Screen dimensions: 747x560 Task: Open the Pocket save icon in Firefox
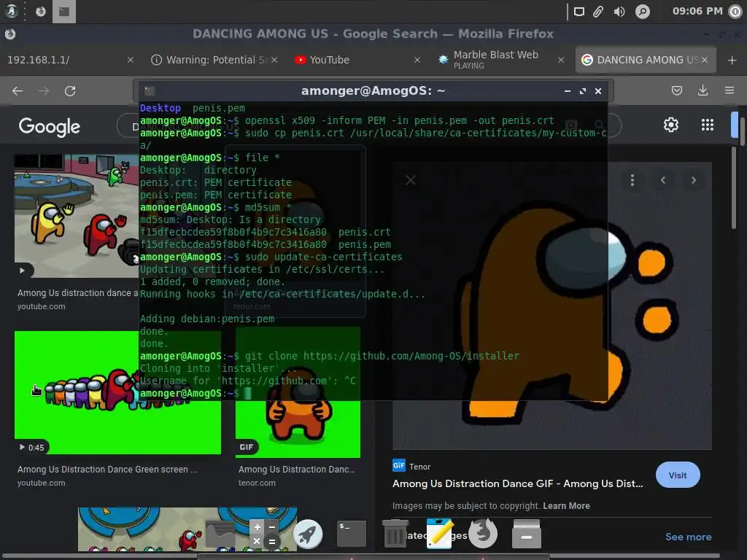pos(676,90)
